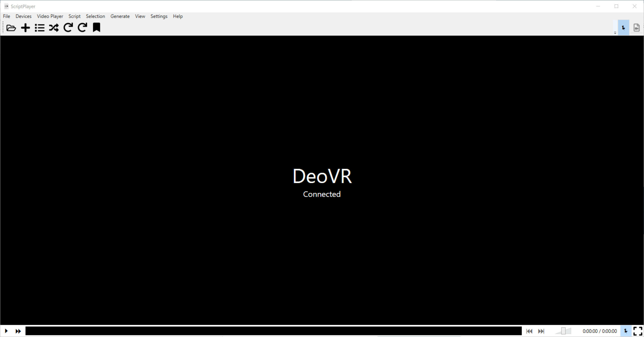Image resolution: width=644 pixels, height=337 pixels.
Task: Click the second circular repeat arrow icon
Action: click(x=82, y=27)
